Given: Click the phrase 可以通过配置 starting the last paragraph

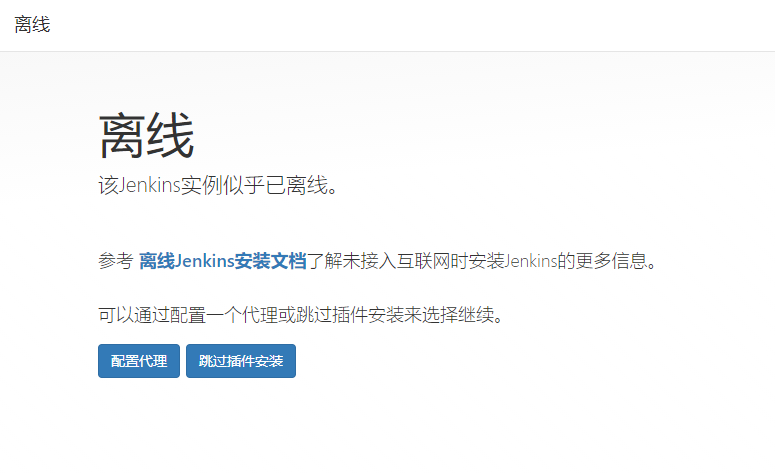Looking at the screenshot, I should coord(152,314).
